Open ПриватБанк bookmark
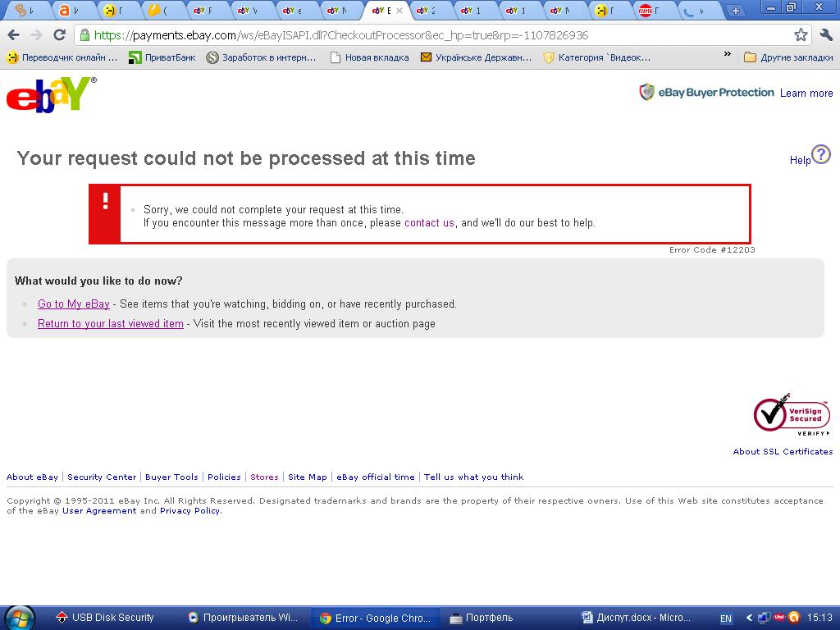 (162, 57)
